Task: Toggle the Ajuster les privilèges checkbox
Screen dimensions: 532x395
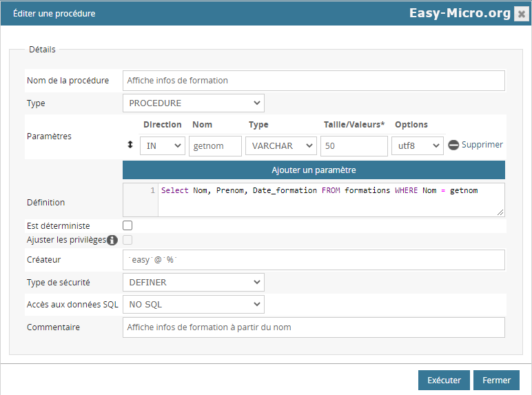Action: pyautogui.click(x=127, y=240)
